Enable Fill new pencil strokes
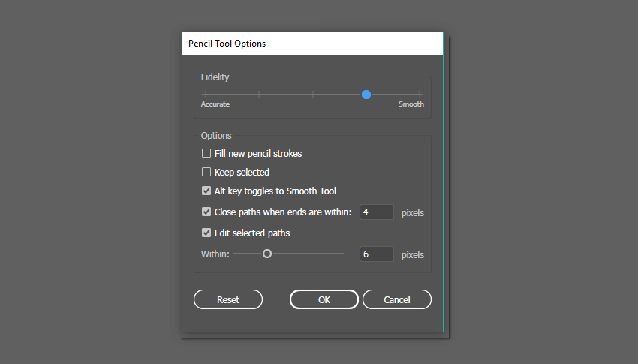The height and width of the screenshot is (364, 638). pos(206,154)
